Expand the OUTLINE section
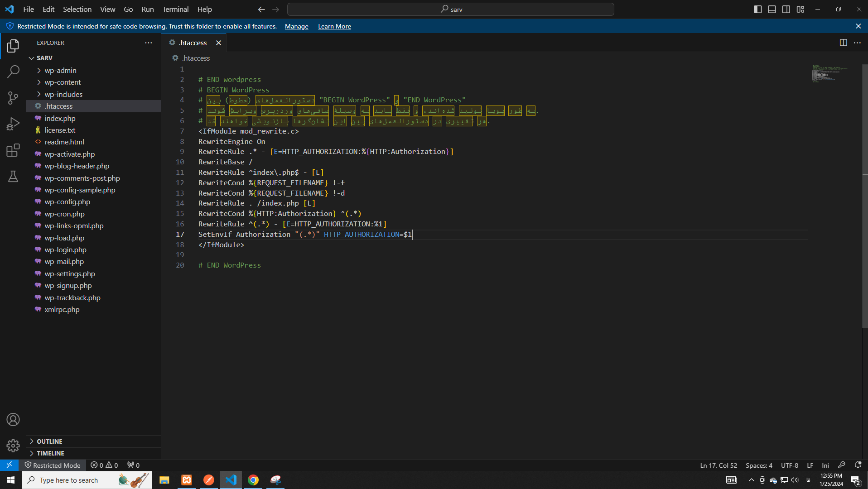Screen dimensions: 868x489 pyautogui.click(x=93, y=441)
